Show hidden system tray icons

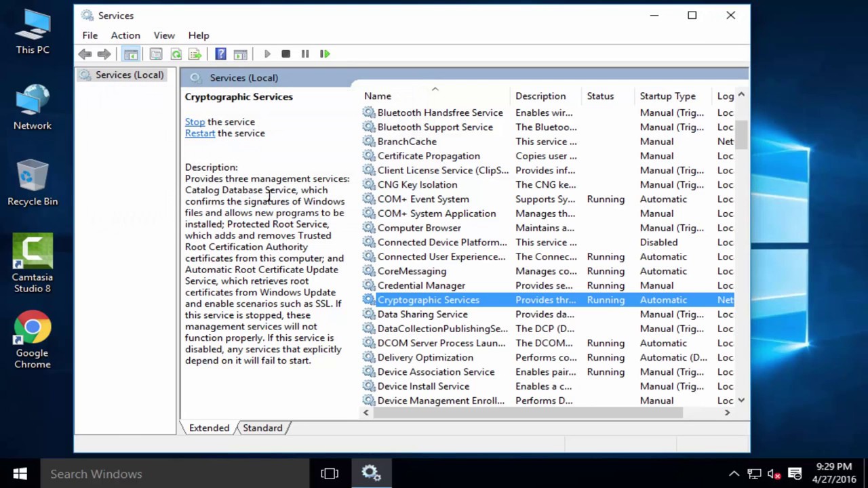point(734,474)
